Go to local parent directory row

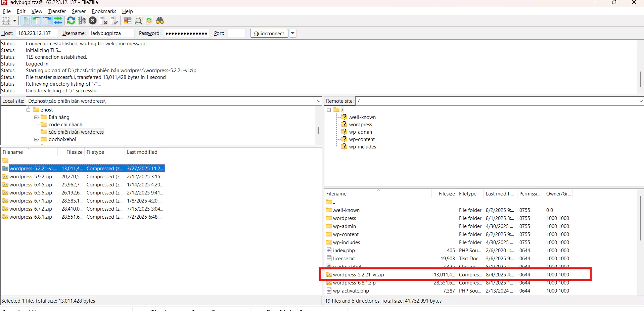[x=83, y=161]
